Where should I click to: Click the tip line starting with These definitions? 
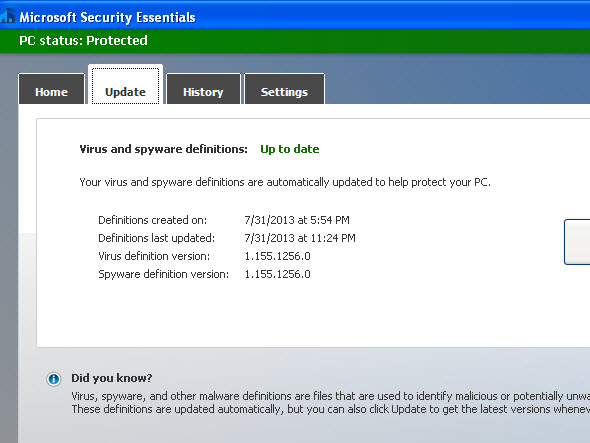331,409
